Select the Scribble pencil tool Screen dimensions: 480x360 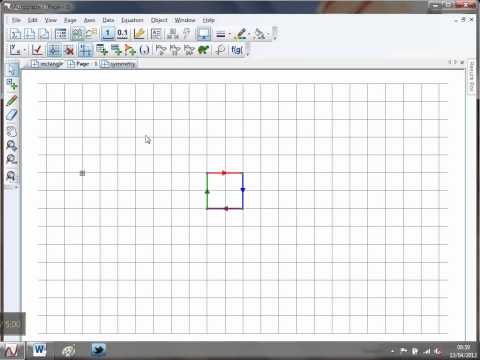[x=12, y=100]
